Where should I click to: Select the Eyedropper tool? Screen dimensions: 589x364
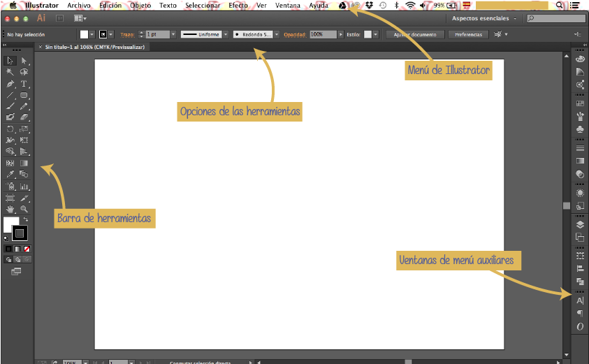[10, 174]
